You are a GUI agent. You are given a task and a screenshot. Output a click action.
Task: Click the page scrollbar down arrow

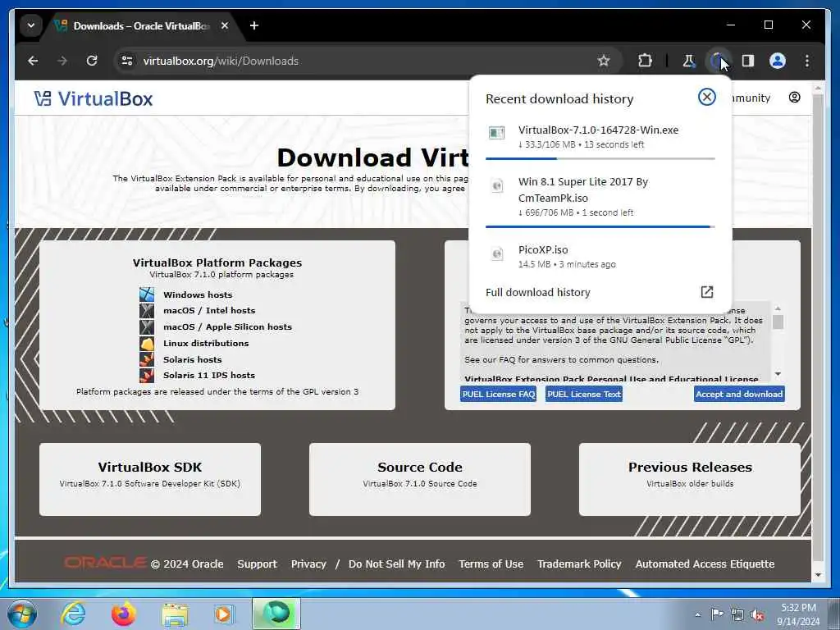(818, 575)
